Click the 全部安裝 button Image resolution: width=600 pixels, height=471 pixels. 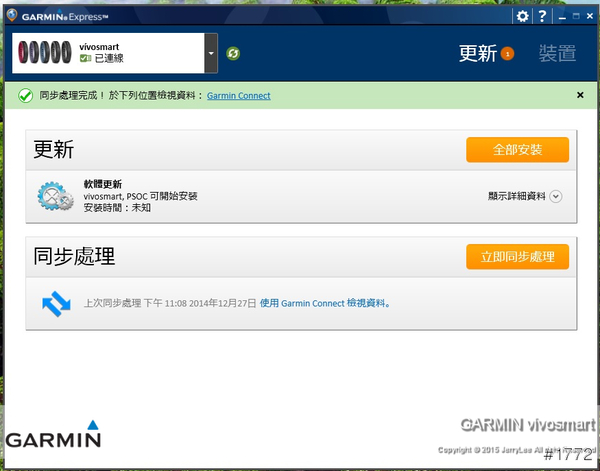(x=517, y=150)
